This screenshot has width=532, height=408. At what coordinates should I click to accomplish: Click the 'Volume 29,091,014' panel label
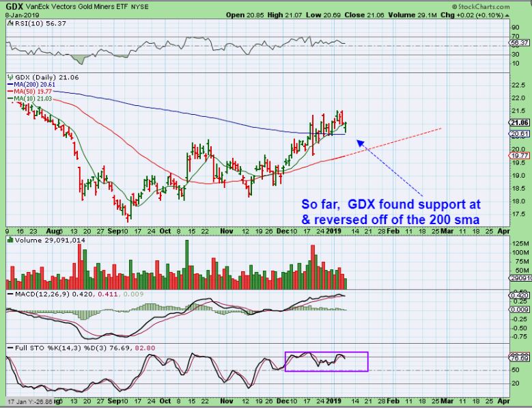pos(50,241)
